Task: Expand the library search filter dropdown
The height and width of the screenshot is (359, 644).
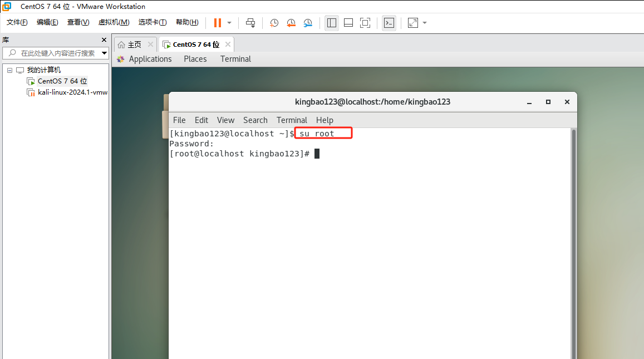Action: click(x=104, y=53)
